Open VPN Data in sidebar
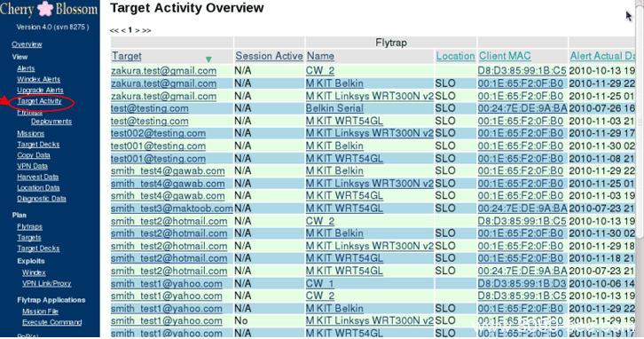This screenshot has width=644, height=339. pyautogui.click(x=33, y=166)
